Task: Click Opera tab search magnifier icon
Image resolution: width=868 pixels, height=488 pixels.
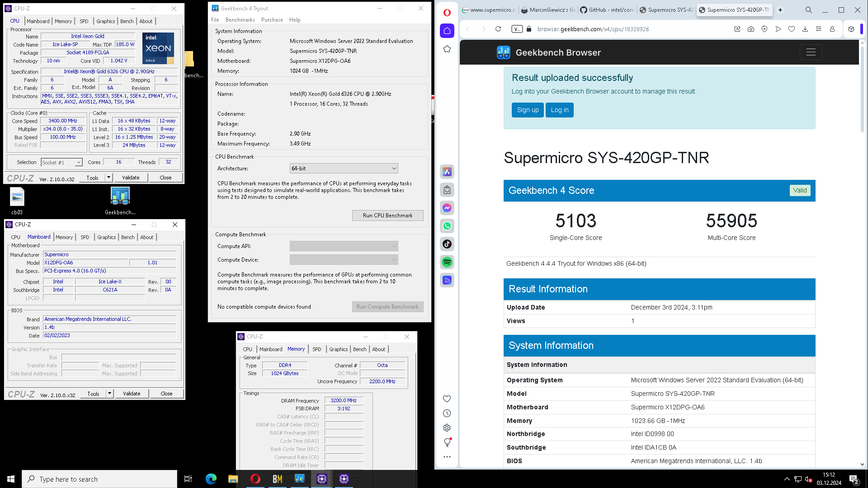Action: [x=809, y=9]
